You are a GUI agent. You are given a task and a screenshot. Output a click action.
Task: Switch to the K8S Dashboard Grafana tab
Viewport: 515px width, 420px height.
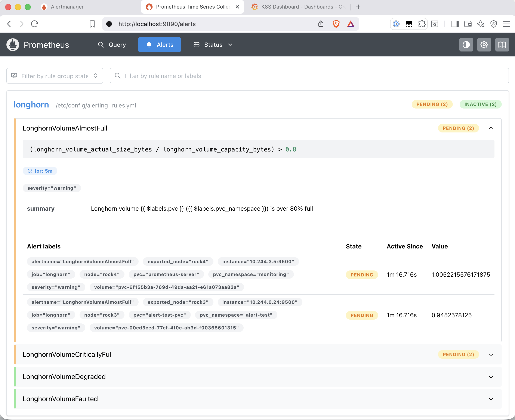coord(298,7)
